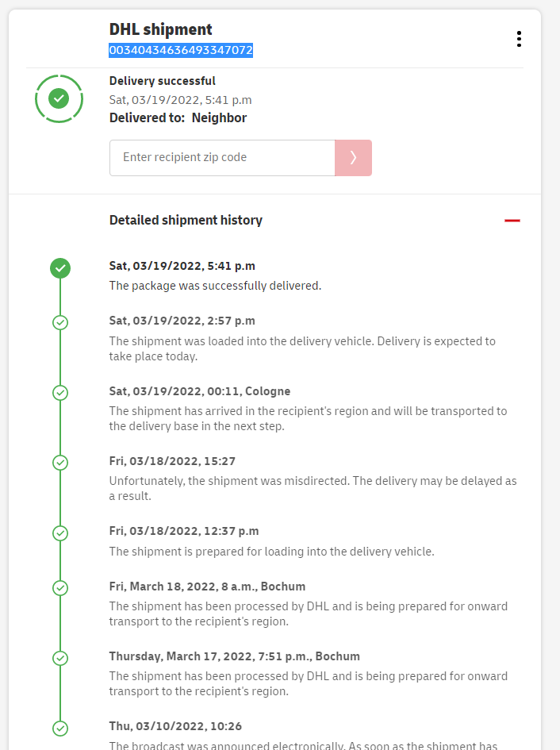Click the Detailed shipment history heading
This screenshot has height=750, width=560.
pyautogui.click(x=186, y=221)
